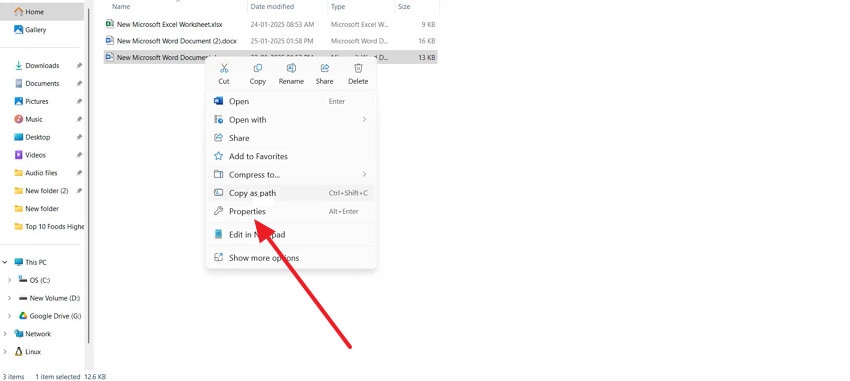Open Properties from the context menu
This screenshot has height=381, width=850.
[291, 211]
